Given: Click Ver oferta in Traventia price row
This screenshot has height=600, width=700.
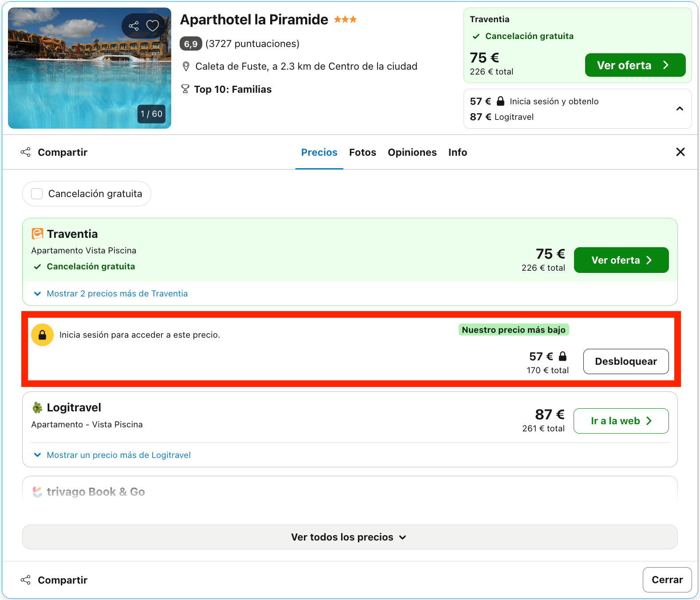Looking at the screenshot, I should [x=621, y=260].
